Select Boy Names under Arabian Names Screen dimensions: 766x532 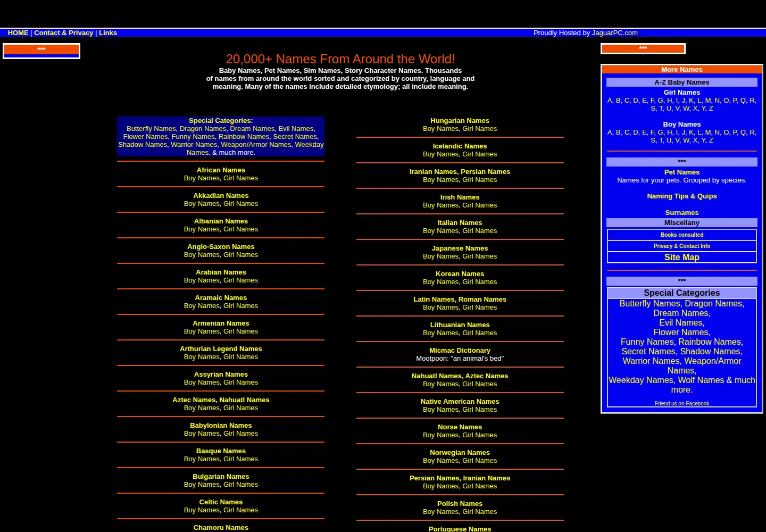202,280
